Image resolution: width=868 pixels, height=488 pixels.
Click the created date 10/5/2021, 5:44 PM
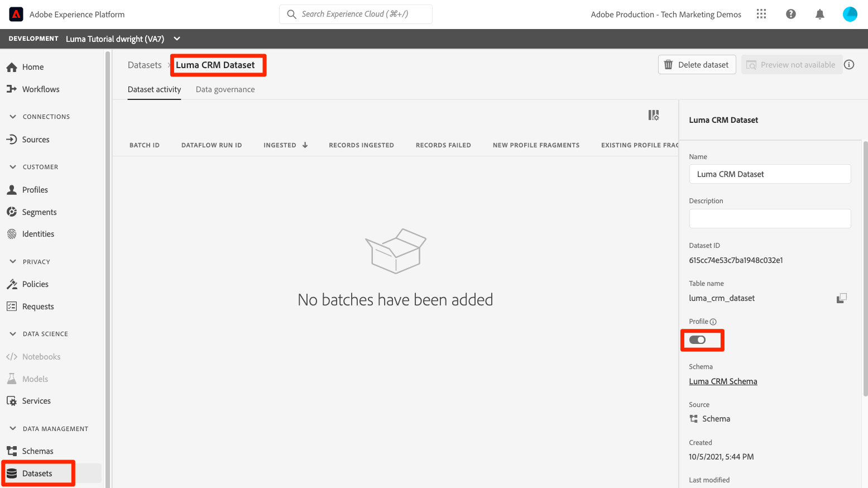tap(721, 457)
